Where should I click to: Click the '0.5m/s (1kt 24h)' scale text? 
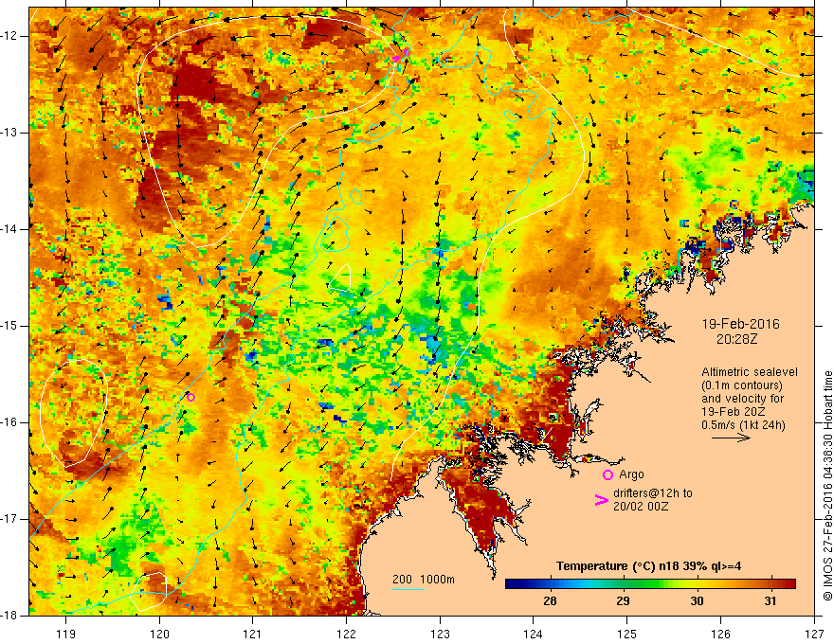tap(743, 424)
